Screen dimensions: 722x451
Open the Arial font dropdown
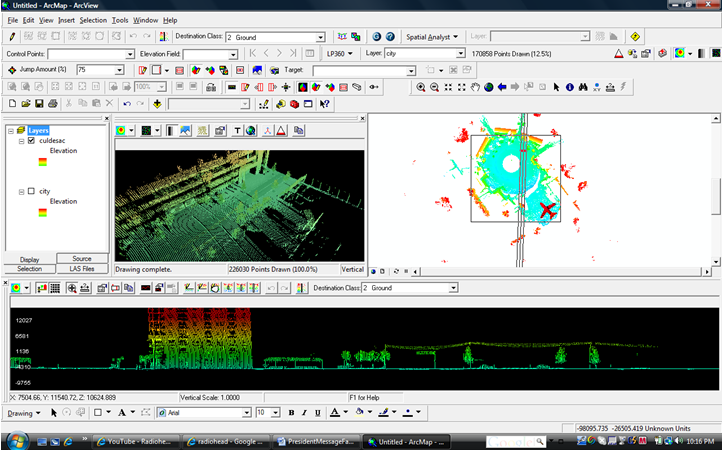tap(246, 413)
